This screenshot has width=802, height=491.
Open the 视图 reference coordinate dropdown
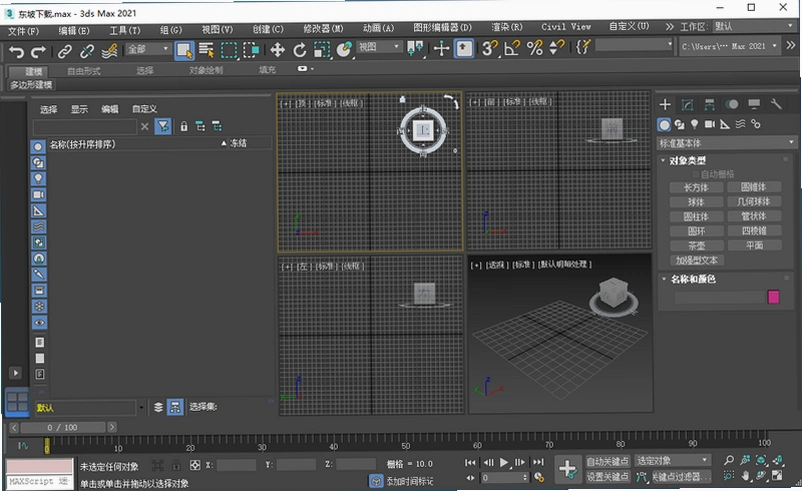pos(378,47)
